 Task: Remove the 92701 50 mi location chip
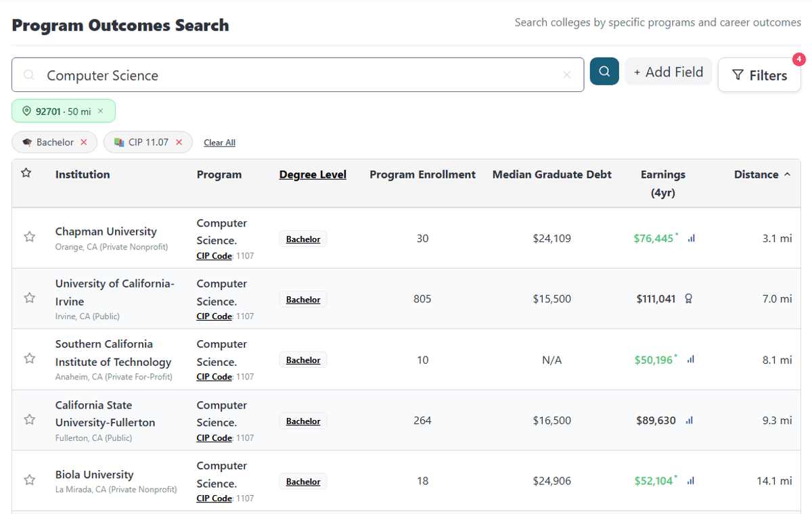pyautogui.click(x=101, y=111)
